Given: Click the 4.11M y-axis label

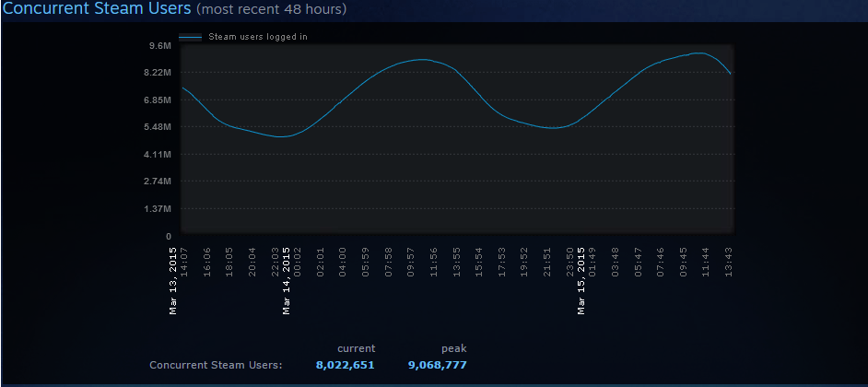Looking at the screenshot, I should [158, 154].
